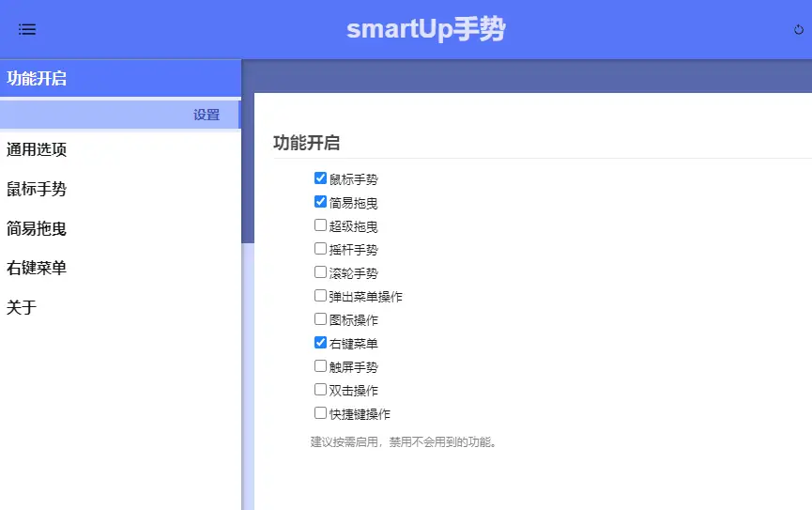The height and width of the screenshot is (510, 812).
Task: Click the reload icon in header
Action: pyautogui.click(x=799, y=29)
